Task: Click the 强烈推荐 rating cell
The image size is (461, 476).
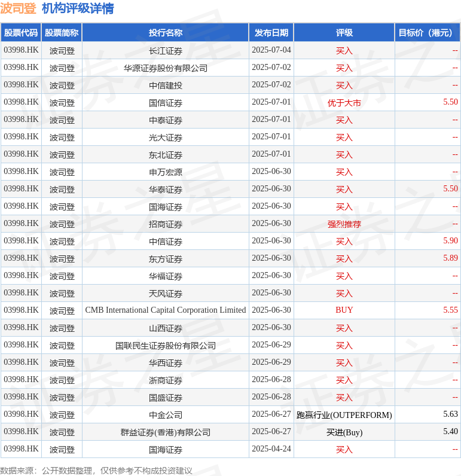Action: [344, 224]
